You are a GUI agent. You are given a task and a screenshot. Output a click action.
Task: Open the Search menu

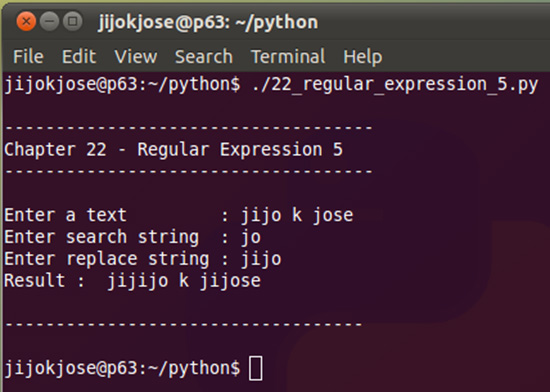[204, 56]
